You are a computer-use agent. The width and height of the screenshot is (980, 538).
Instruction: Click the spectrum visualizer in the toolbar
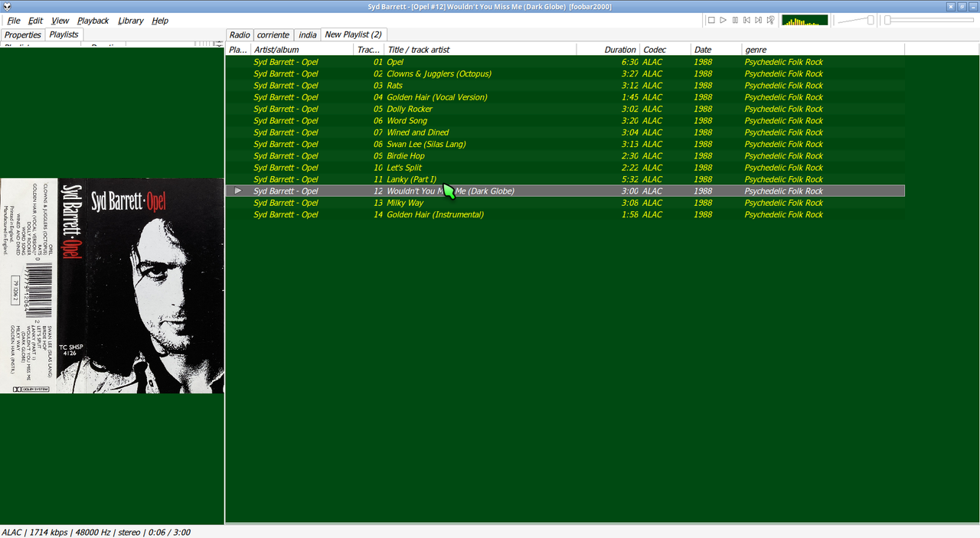(805, 20)
